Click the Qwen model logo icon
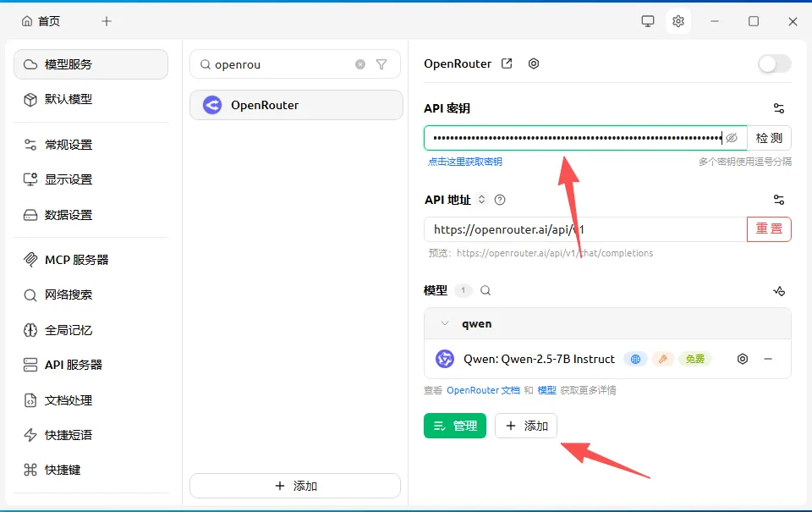The image size is (812, 512). (444, 359)
